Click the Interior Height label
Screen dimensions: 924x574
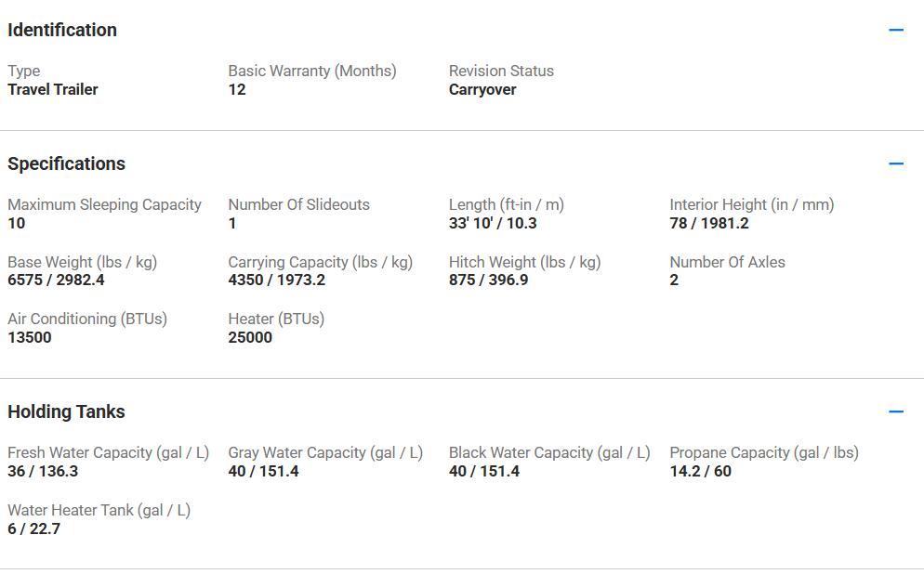[x=751, y=204]
